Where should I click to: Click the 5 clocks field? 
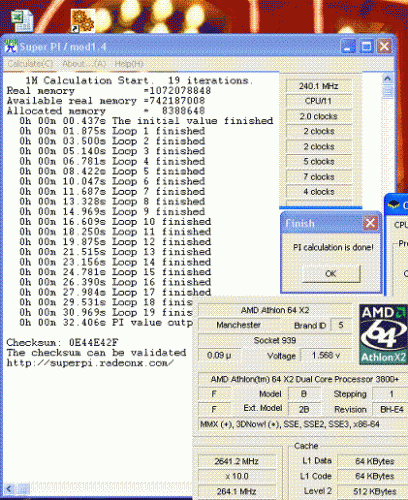[x=319, y=162]
